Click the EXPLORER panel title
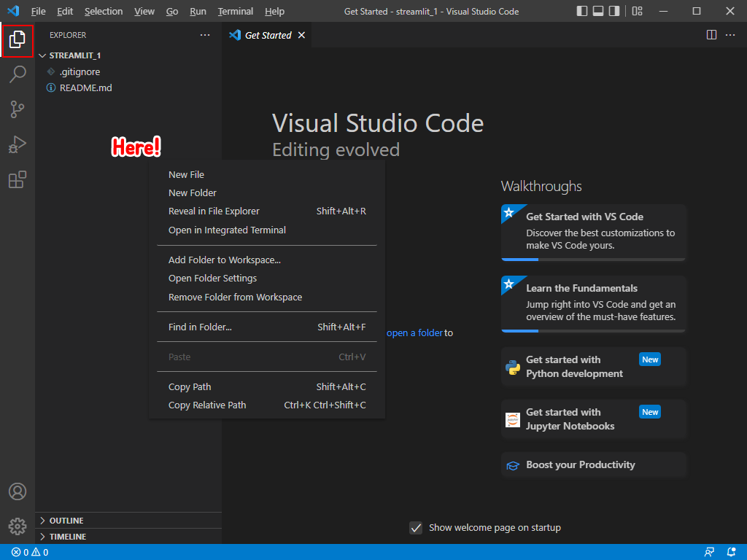Image resolution: width=747 pixels, height=560 pixels. point(68,35)
